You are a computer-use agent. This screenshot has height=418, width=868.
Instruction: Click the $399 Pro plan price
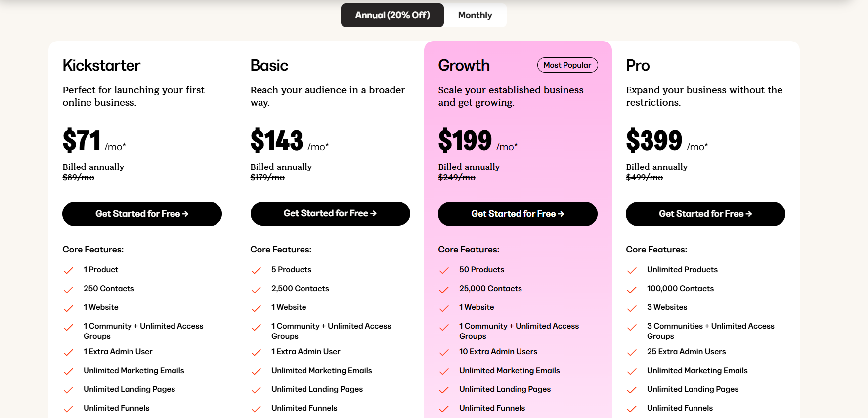[x=653, y=141]
